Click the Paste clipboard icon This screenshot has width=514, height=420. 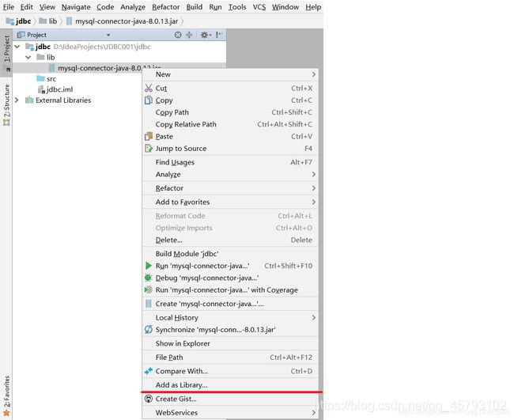click(149, 136)
